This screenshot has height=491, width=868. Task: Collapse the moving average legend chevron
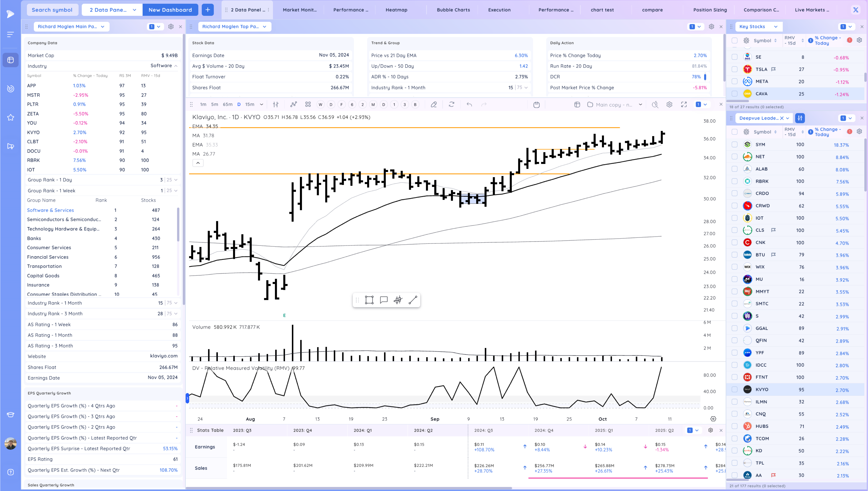point(198,163)
